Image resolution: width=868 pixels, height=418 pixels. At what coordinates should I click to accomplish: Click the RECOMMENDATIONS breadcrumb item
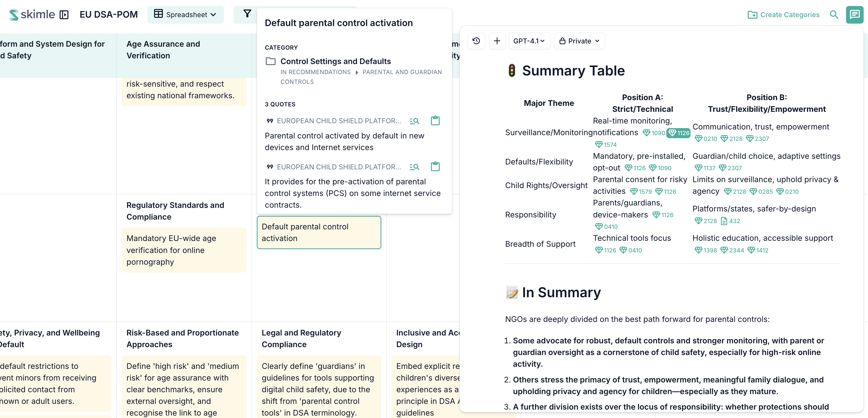tap(315, 72)
